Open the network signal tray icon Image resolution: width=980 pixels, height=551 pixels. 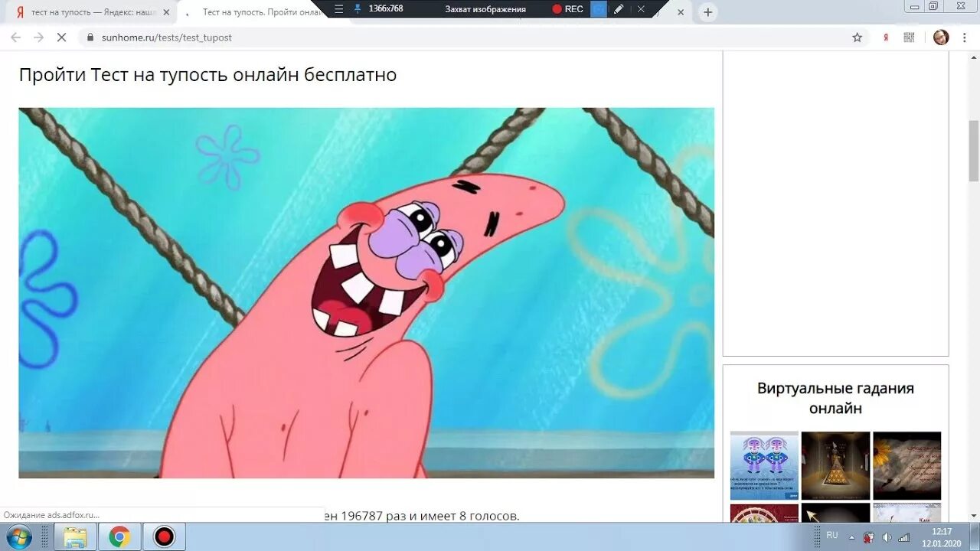[903, 537]
